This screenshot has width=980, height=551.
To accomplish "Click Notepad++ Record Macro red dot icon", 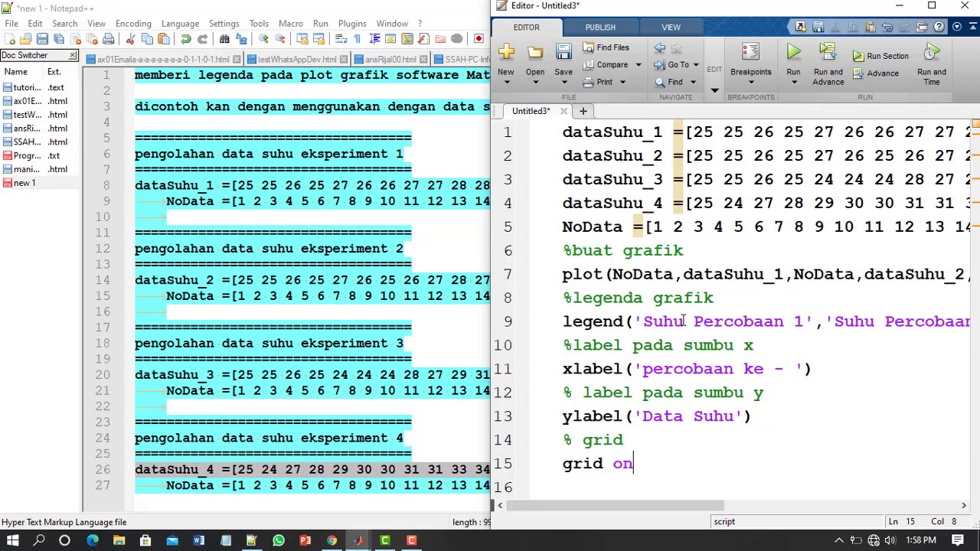I will (479, 39).
